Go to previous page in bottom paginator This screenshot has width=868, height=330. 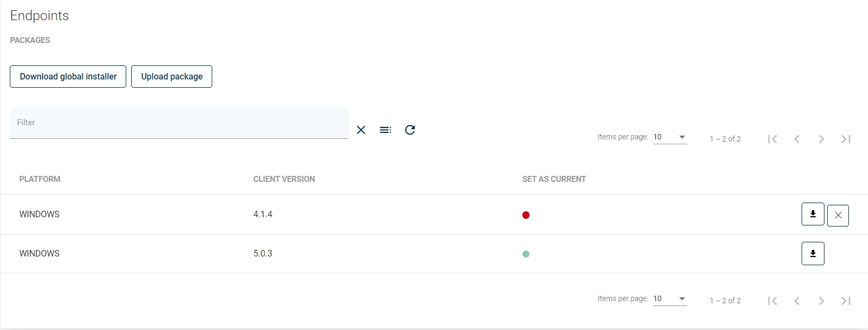(x=797, y=301)
